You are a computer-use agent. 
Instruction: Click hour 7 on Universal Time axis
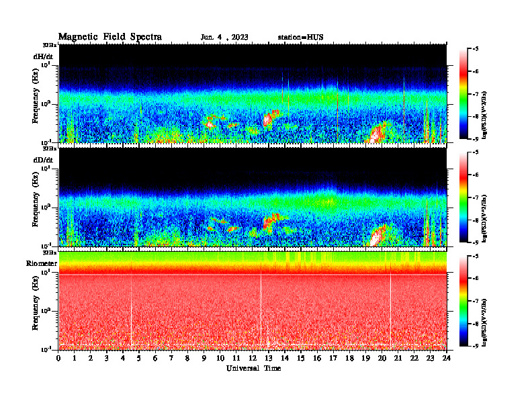pyautogui.click(x=172, y=359)
